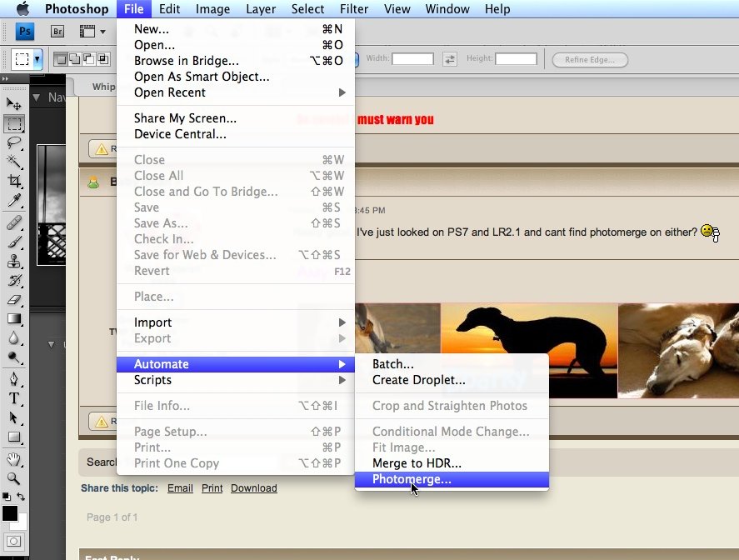The height and width of the screenshot is (560, 739).
Task: Choose Photomerge from Automate submenu
Action: (x=452, y=479)
